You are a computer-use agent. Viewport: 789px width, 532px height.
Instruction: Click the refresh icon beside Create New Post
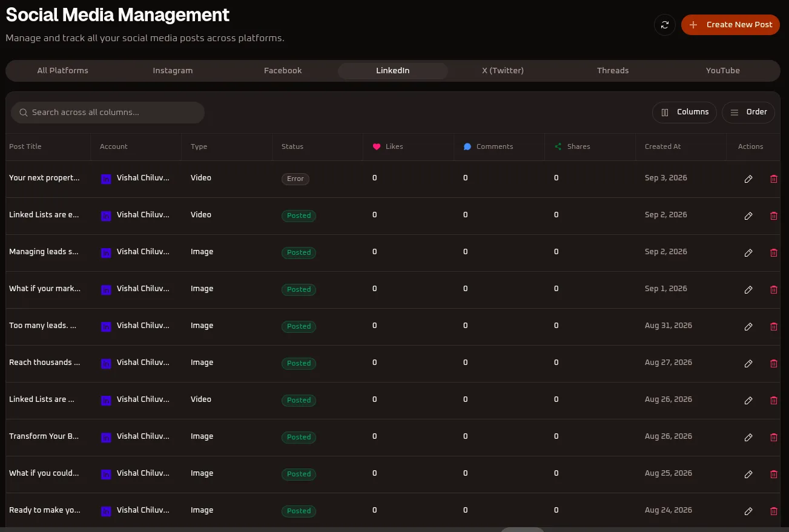664,25
